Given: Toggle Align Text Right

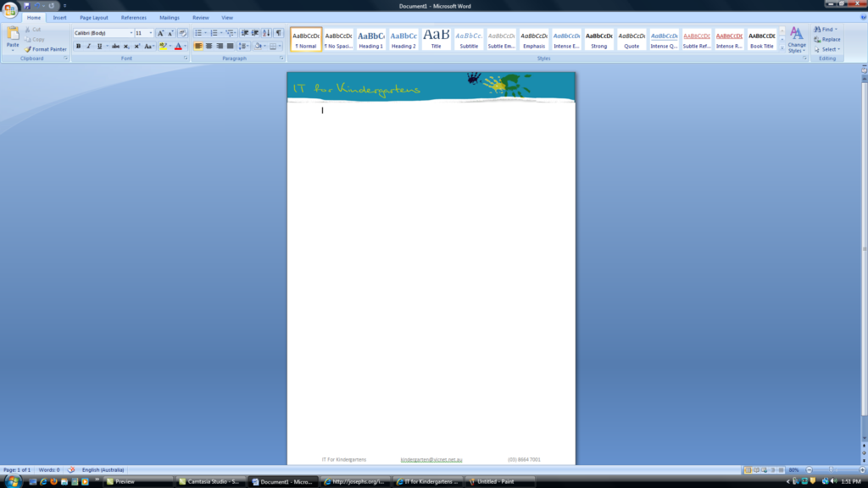Looking at the screenshot, I should coord(220,47).
